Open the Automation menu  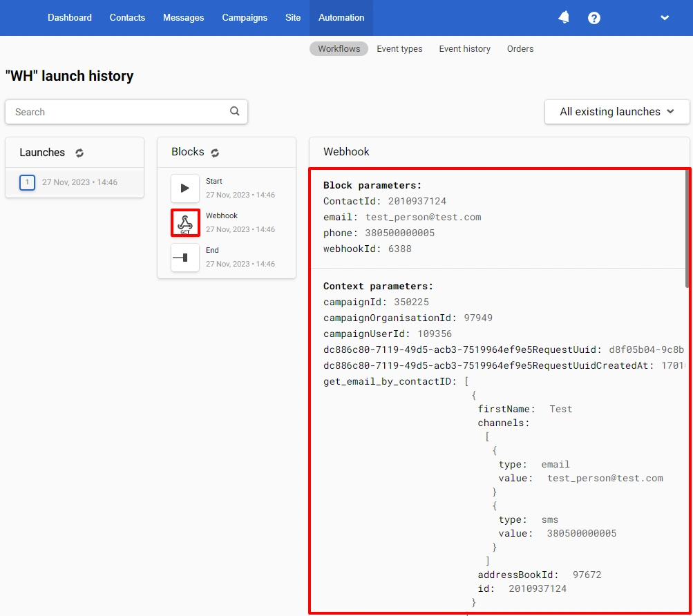click(341, 18)
